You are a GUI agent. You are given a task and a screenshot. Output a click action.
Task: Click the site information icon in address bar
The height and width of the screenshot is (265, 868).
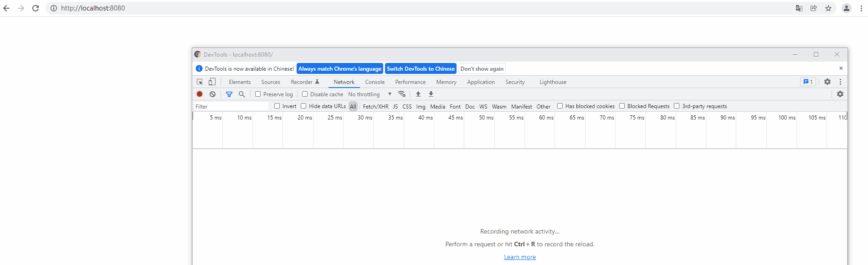[x=54, y=8]
